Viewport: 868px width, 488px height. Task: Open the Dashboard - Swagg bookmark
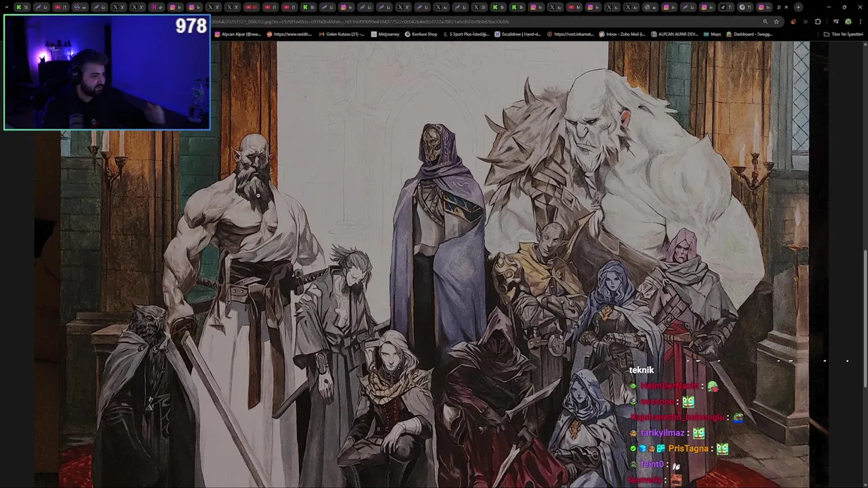click(x=749, y=34)
